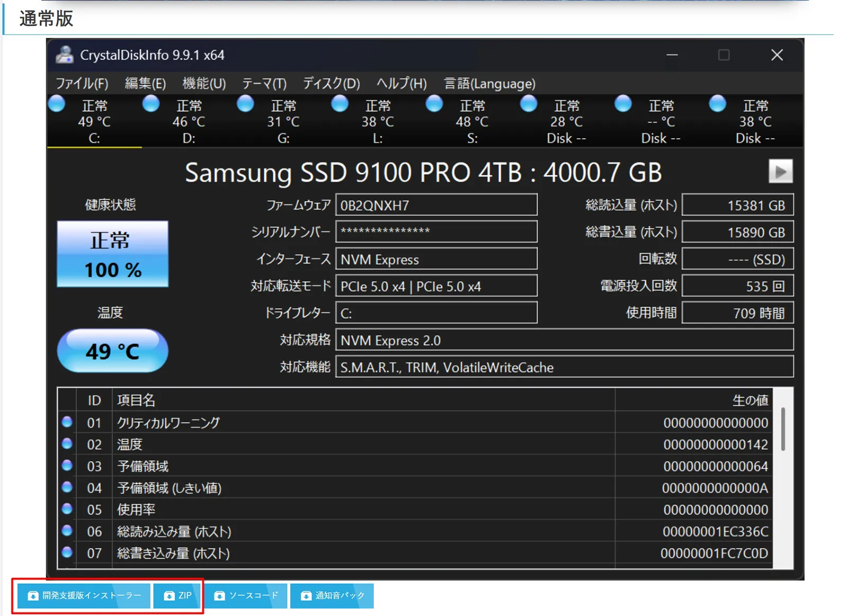
Task: Click the 生の値 column header
Action: pos(693,400)
